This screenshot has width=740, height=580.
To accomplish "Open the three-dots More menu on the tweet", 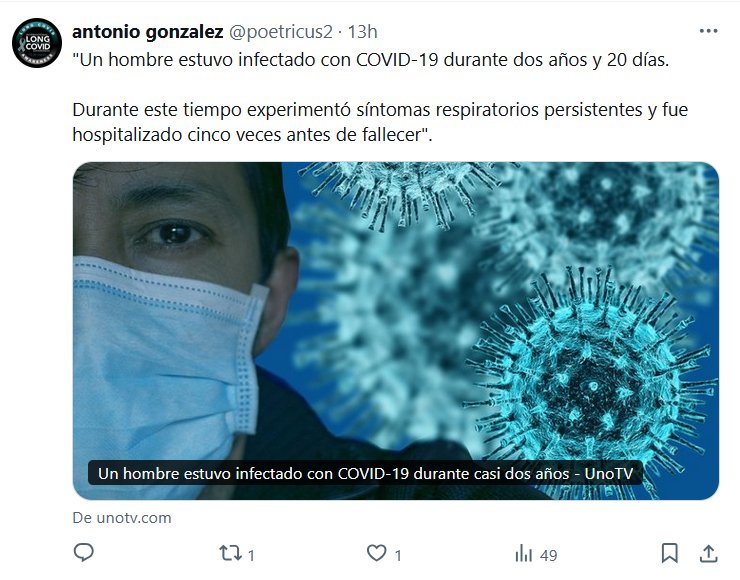I will tap(708, 31).
